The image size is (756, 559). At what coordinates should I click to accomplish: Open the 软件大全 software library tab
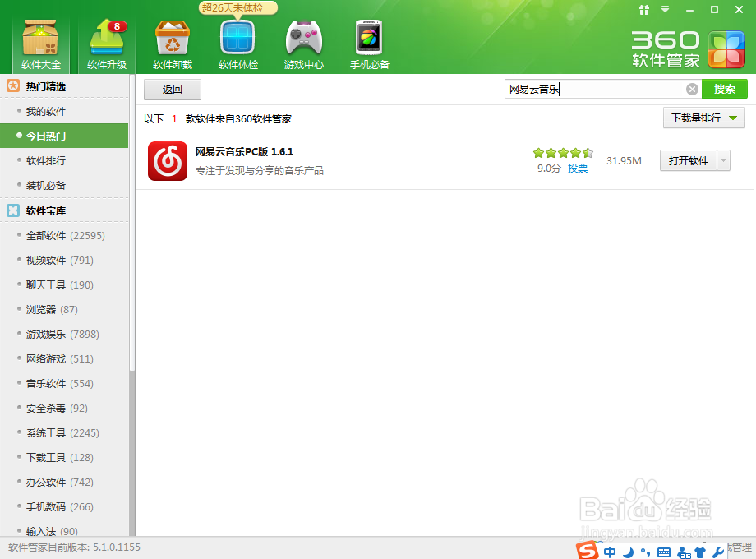coord(40,44)
